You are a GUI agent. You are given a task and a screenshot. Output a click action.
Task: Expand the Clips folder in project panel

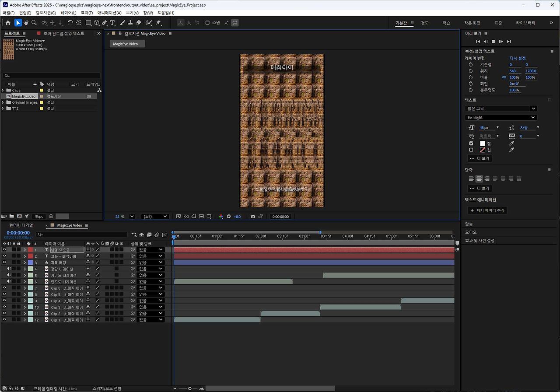pyautogui.click(x=3, y=91)
